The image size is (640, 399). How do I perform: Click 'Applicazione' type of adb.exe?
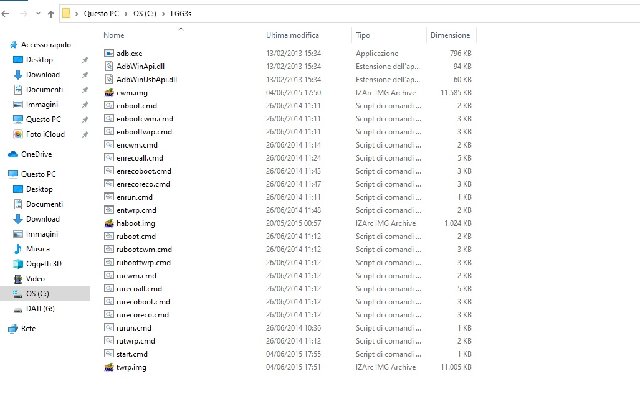[x=377, y=53]
